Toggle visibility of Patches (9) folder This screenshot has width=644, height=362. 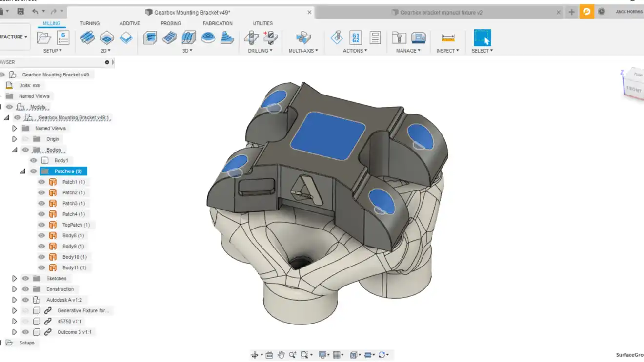pyautogui.click(x=33, y=171)
